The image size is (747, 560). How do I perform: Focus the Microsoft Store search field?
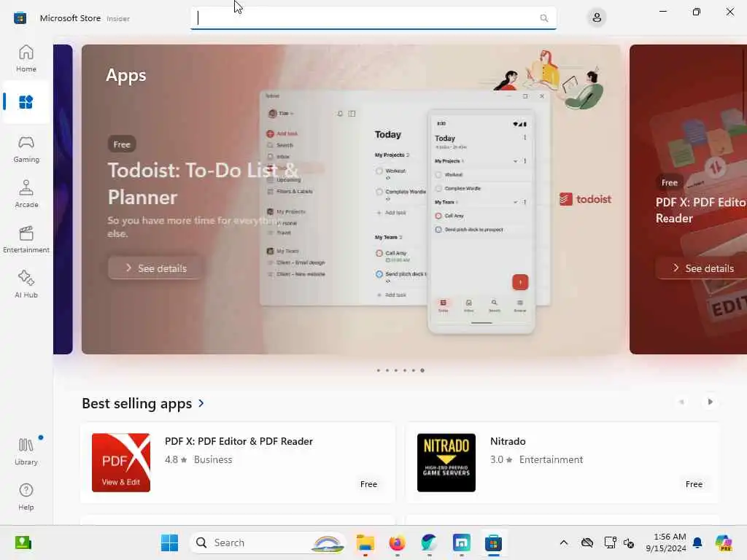click(373, 18)
